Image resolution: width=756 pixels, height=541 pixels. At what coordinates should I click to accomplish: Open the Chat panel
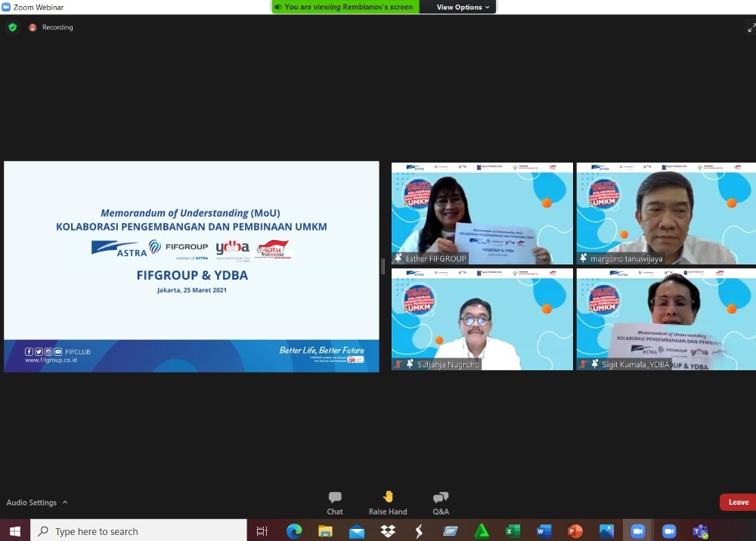point(335,502)
